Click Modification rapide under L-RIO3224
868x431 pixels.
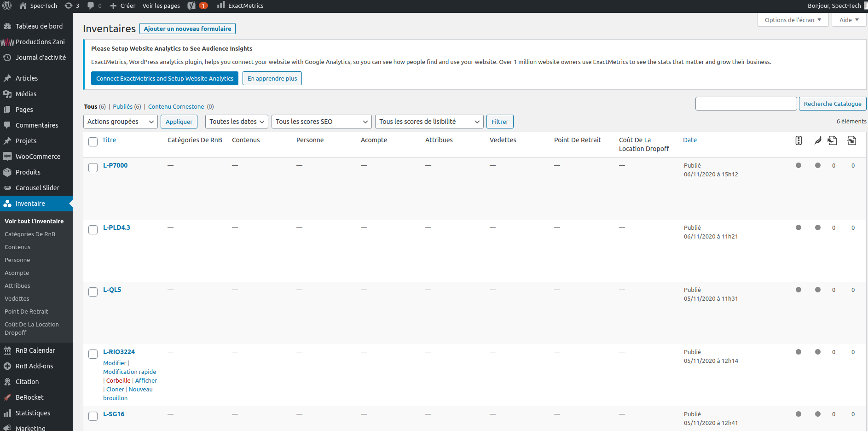[x=130, y=372]
